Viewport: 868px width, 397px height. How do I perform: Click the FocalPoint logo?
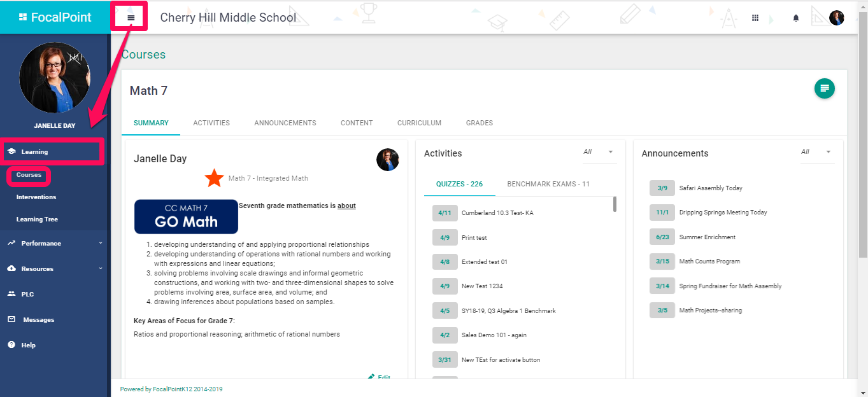click(55, 17)
